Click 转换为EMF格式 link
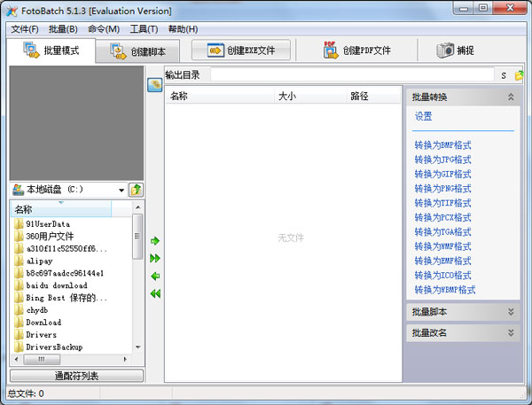The width and height of the screenshot is (532, 405). pyautogui.click(x=442, y=261)
